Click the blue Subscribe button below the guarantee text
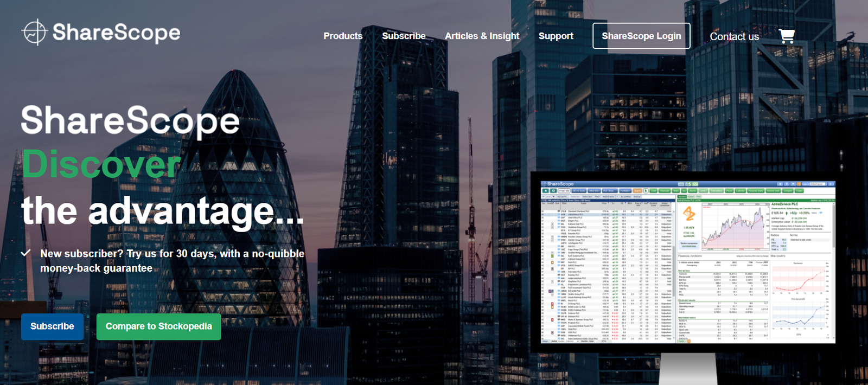Image resolution: width=868 pixels, height=385 pixels. tap(52, 326)
